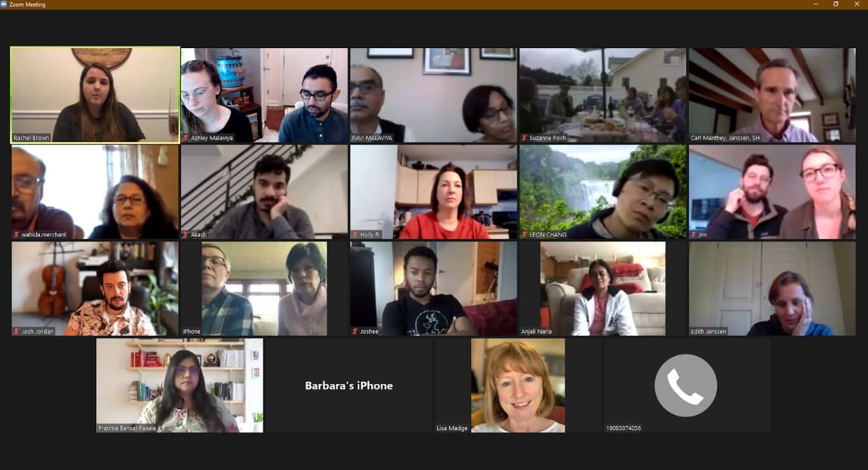
Task: Select Pratima Bansal-Pakala's video tile
Action: point(180,385)
